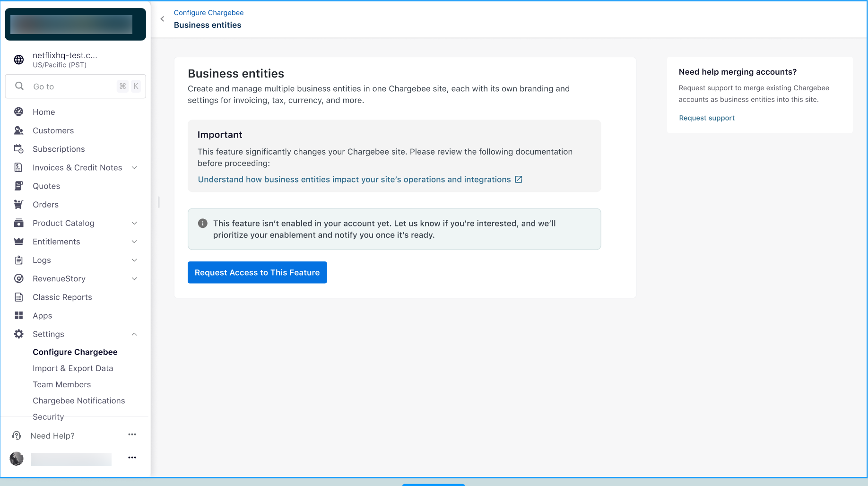
Task: Click the Orders cart icon
Action: pyautogui.click(x=19, y=204)
